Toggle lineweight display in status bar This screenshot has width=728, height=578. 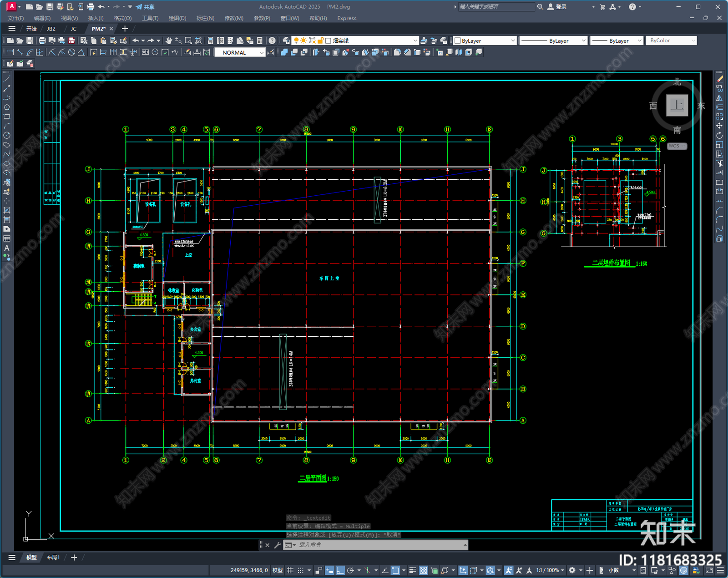click(413, 570)
